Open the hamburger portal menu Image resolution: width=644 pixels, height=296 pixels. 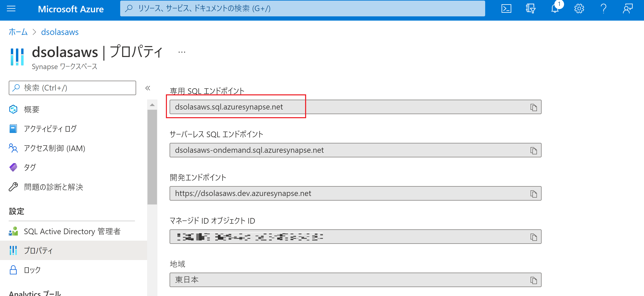coord(11,9)
